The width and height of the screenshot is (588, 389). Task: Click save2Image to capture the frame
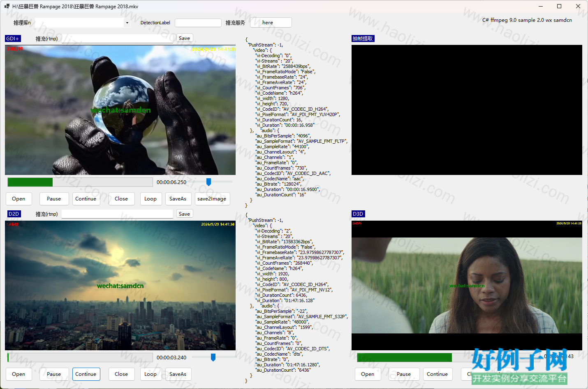pyautogui.click(x=212, y=199)
